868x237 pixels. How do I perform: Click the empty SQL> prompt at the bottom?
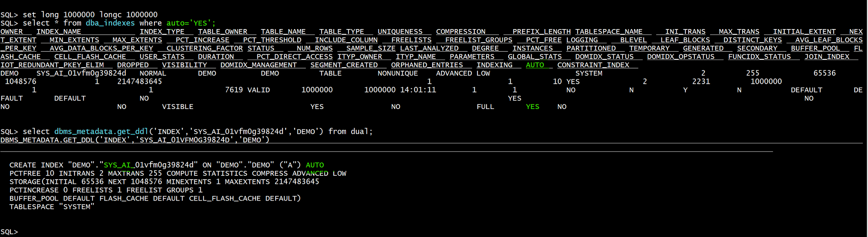[9, 232]
